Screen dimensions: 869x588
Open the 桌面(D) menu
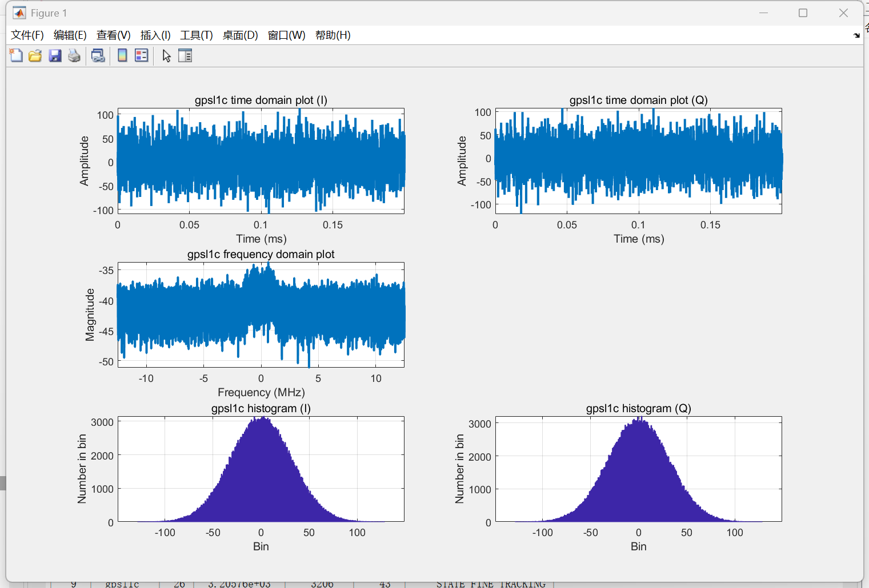coord(240,35)
